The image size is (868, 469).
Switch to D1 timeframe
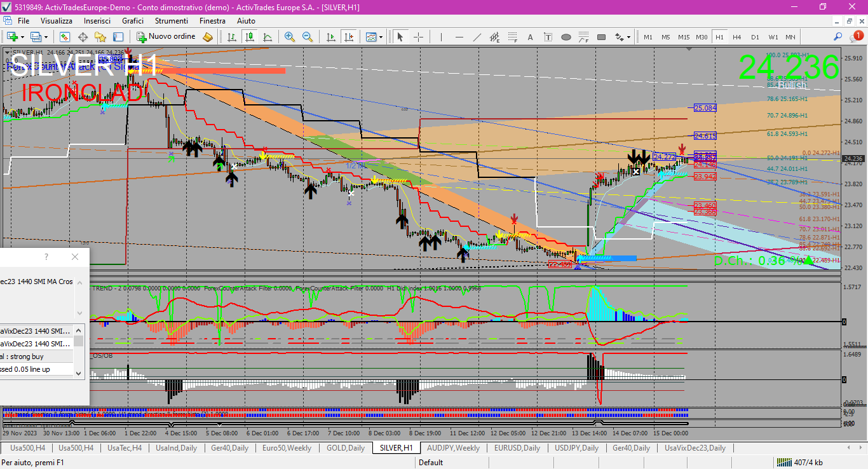click(x=755, y=37)
